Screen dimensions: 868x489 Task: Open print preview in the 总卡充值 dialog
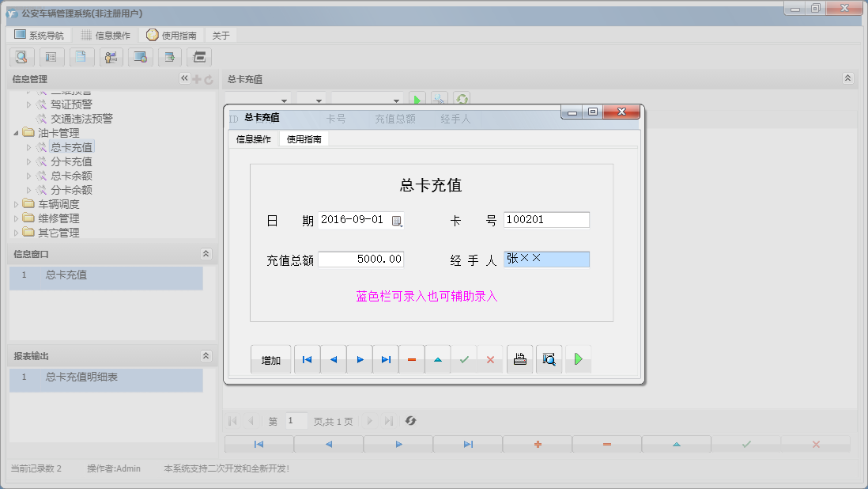click(549, 358)
